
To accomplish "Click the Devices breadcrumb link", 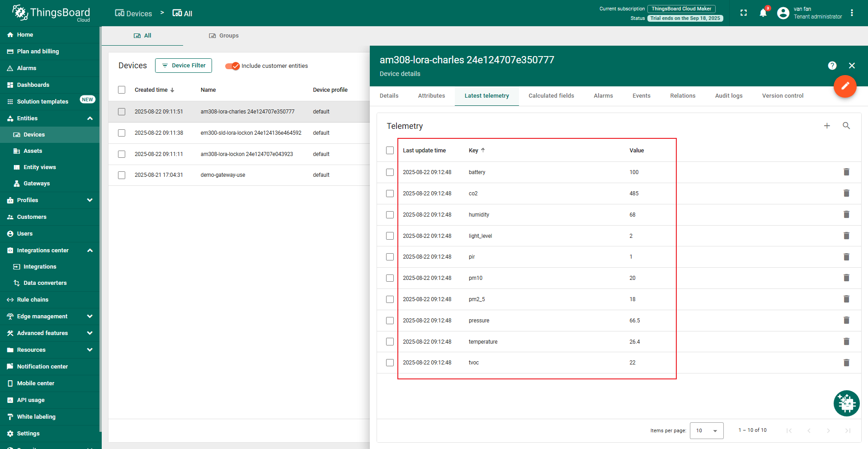I will click(x=133, y=14).
